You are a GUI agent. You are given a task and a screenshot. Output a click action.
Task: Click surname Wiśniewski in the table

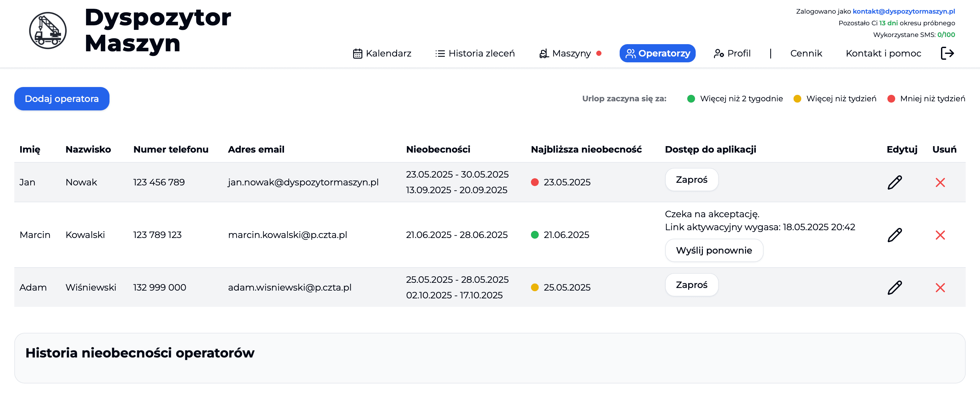(x=91, y=287)
